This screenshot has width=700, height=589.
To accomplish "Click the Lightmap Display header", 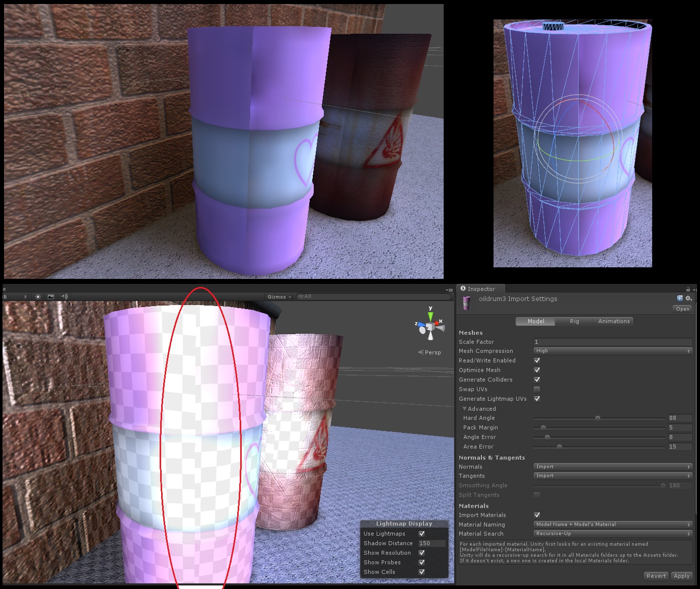I will 404,524.
